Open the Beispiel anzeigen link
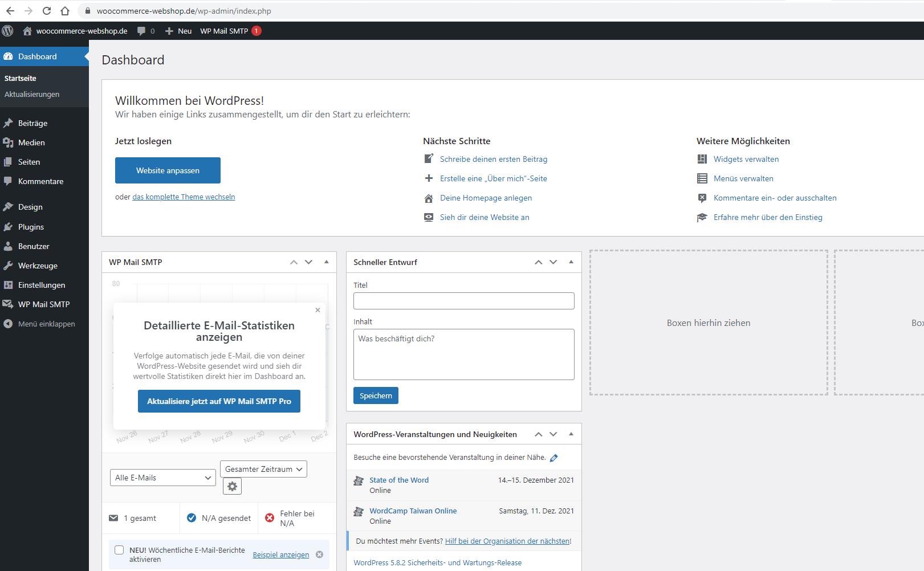This screenshot has height=571, width=924. (281, 554)
